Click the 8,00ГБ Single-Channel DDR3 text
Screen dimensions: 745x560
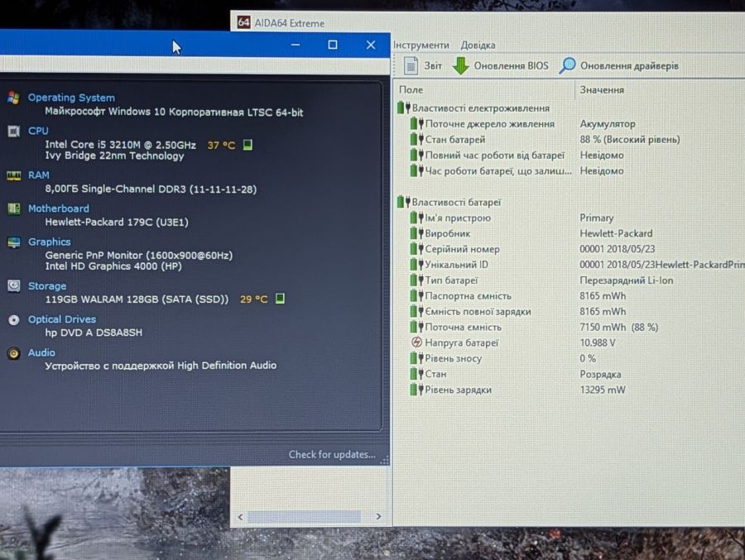(151, 189)
